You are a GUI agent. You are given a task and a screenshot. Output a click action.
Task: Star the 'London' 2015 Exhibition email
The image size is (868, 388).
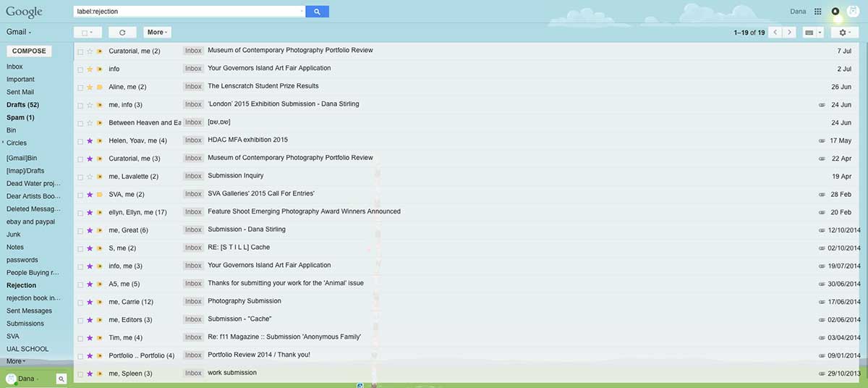(x=90, y=105)
